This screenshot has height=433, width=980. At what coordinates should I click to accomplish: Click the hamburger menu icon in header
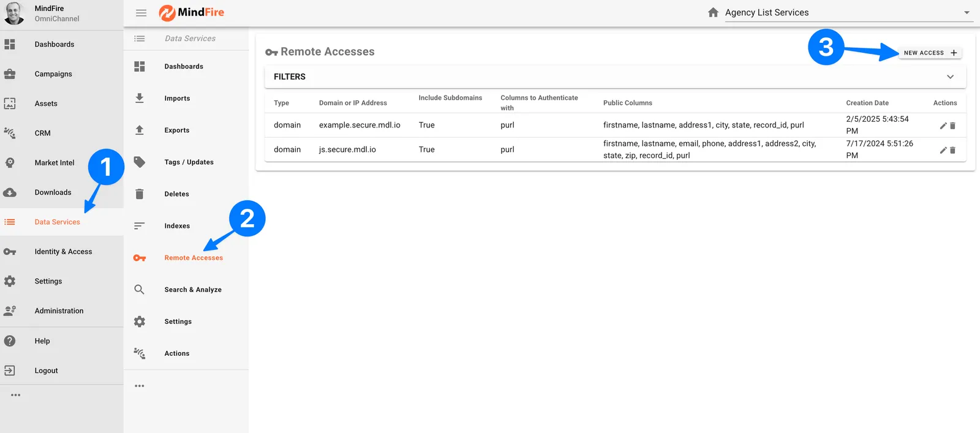tap(141, 13)
